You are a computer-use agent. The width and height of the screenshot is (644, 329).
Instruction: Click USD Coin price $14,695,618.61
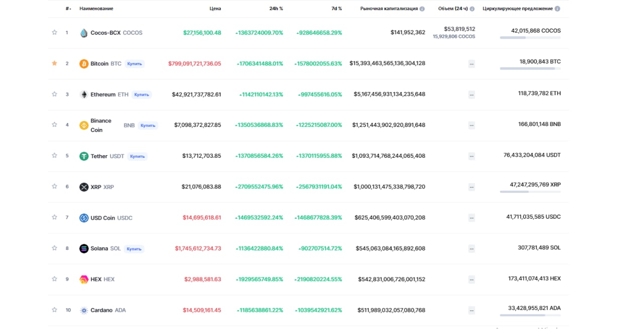(202, 218)
